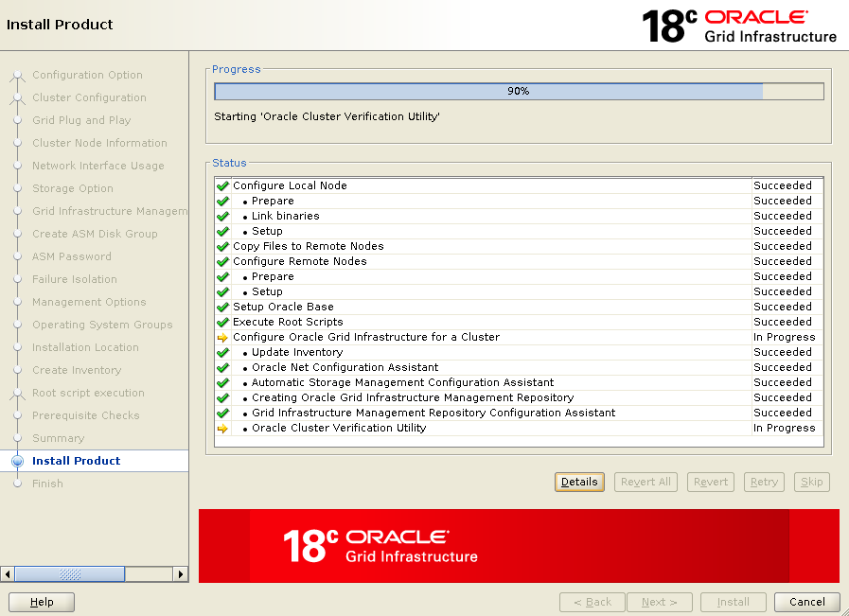Select Installation Location step

[x=85, y=347]
